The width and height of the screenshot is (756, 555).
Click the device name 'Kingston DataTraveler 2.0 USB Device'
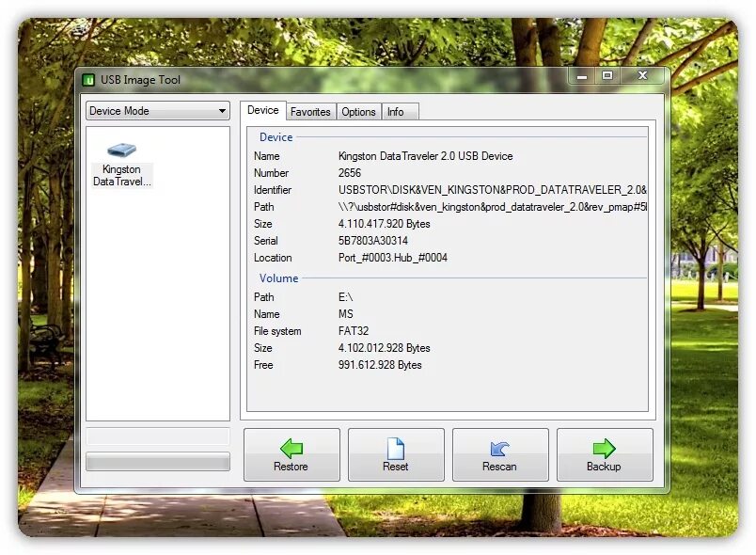pyautogui.click(x=425, y=156)
